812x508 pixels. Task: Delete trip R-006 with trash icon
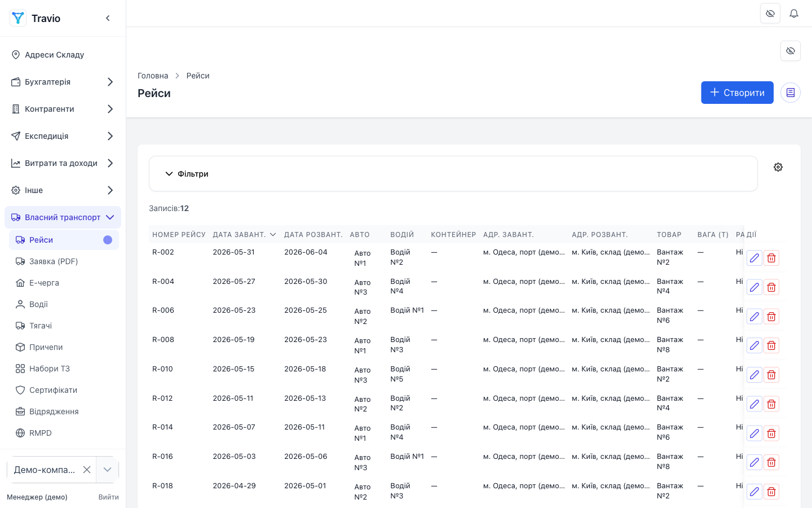point(771,317)
